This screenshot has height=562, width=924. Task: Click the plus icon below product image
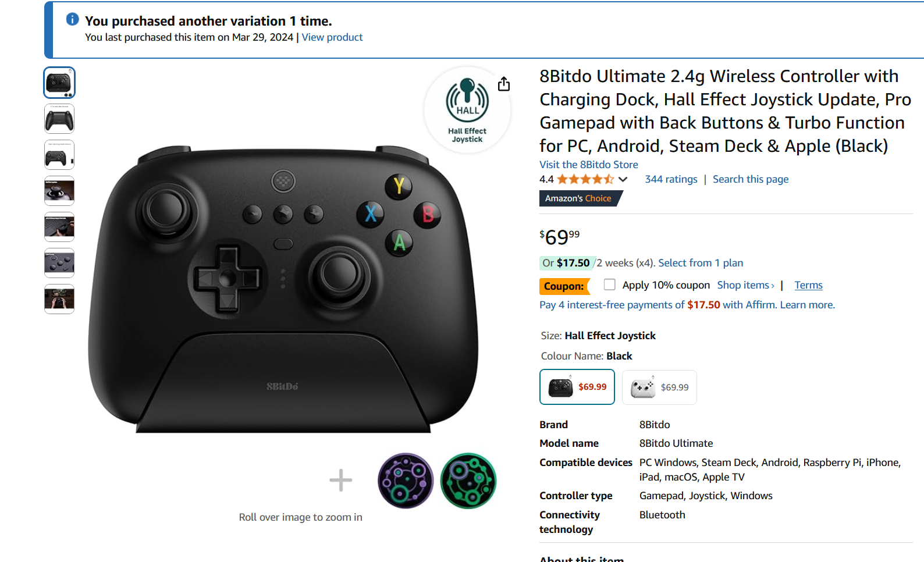pyautogui.click(x=341, y=481)
